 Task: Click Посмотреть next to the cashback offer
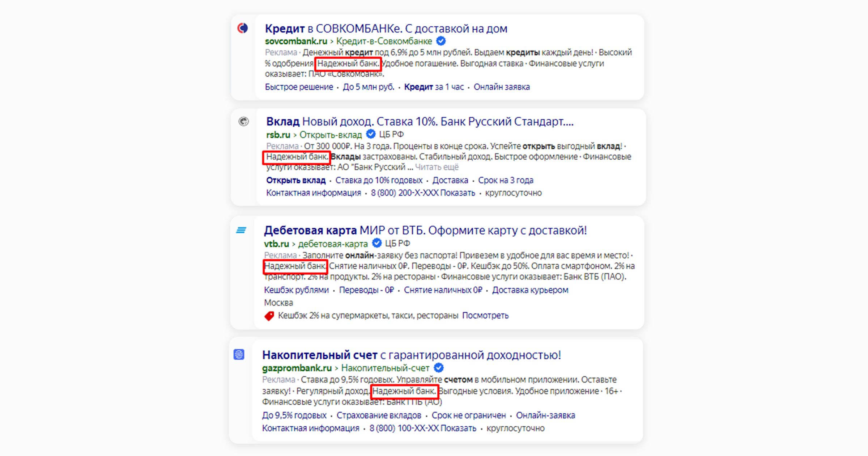pyautogui.click(x=485, y=316)
